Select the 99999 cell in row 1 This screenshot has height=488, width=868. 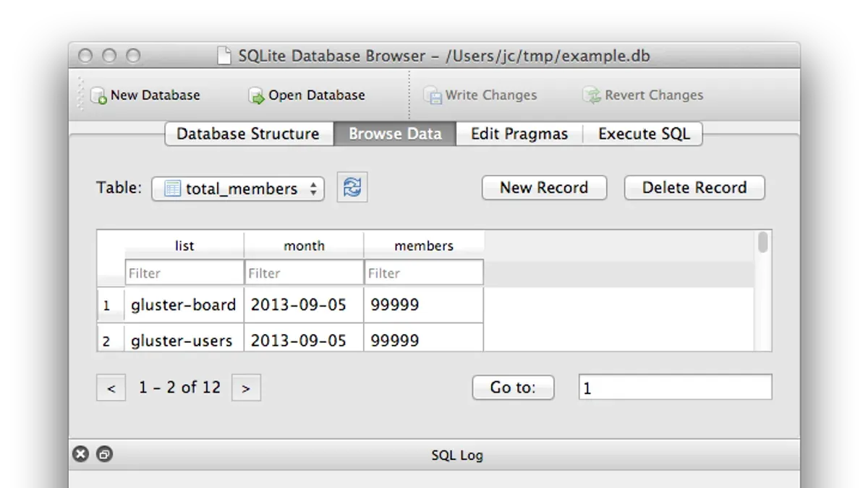click(424, 304)
